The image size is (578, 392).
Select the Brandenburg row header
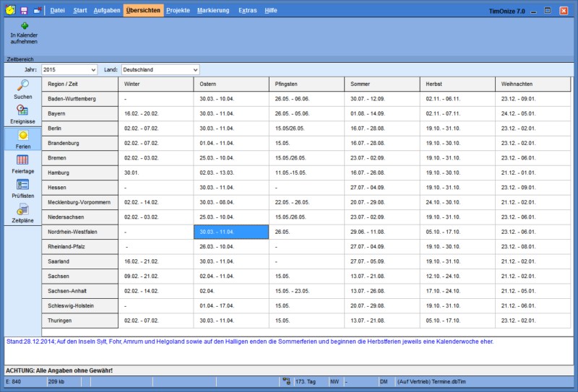(80, 143)
